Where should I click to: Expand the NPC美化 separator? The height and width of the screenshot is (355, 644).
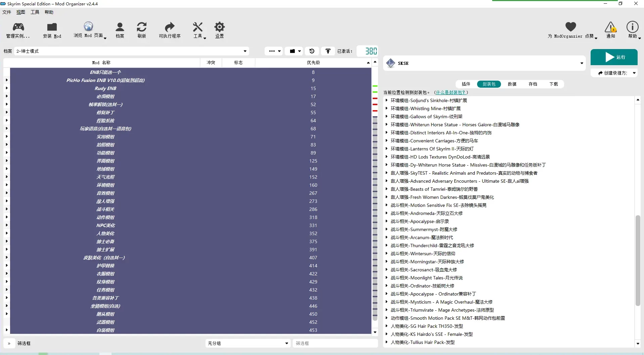tap(6, 225)
